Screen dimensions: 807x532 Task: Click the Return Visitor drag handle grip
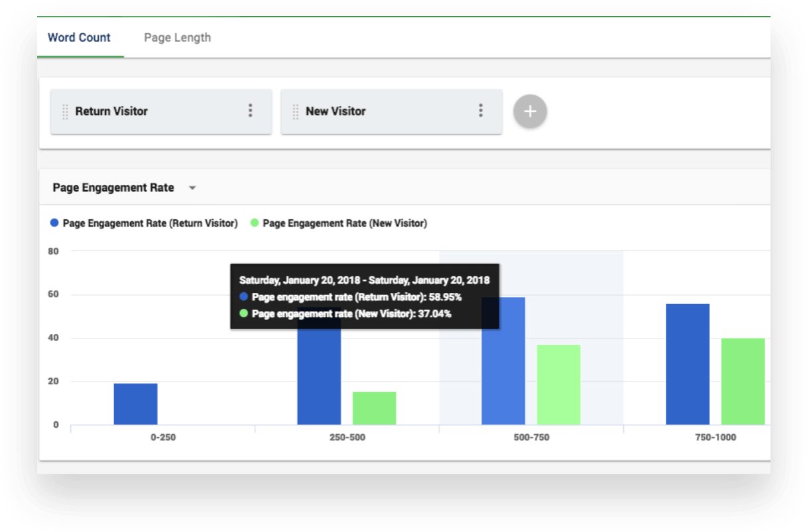click(x=65, y=111)
